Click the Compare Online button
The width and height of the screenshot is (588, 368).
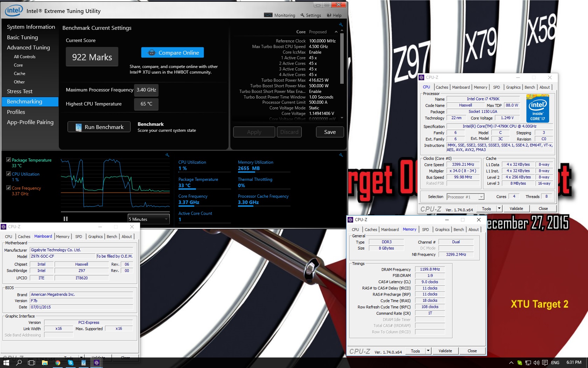173,53
